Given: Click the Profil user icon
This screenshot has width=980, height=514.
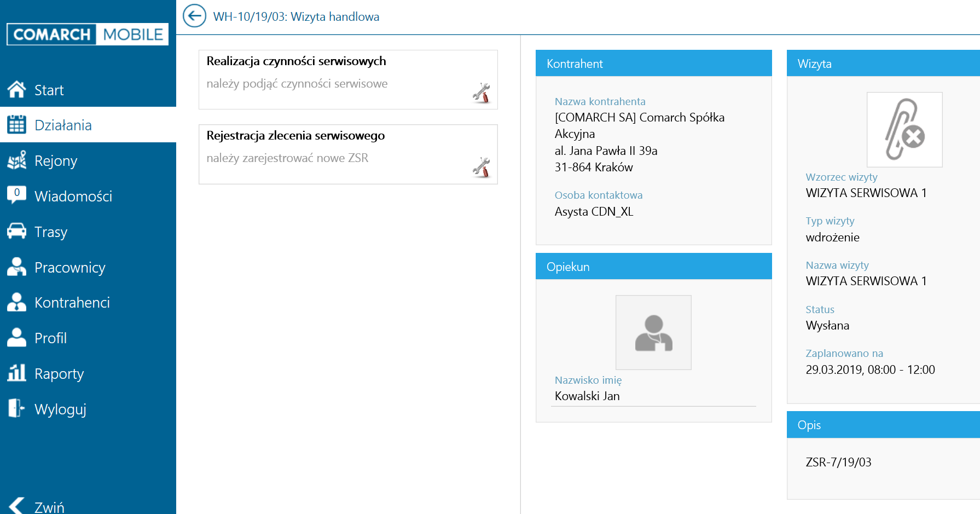Looking at the screenshot, I should 17,338.
